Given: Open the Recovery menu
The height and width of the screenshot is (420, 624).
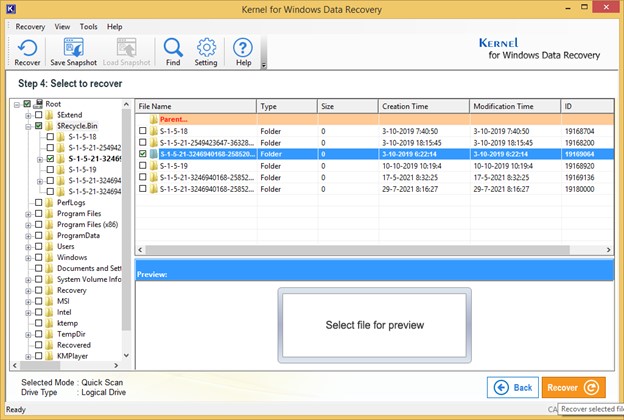Looking at the screenshot, I should click(30, 27).
